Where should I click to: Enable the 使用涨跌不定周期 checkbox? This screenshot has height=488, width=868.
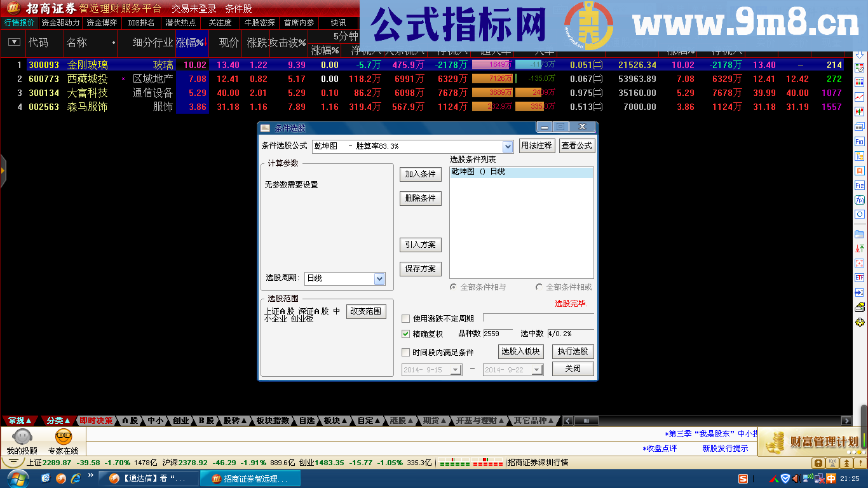[405, 319]
